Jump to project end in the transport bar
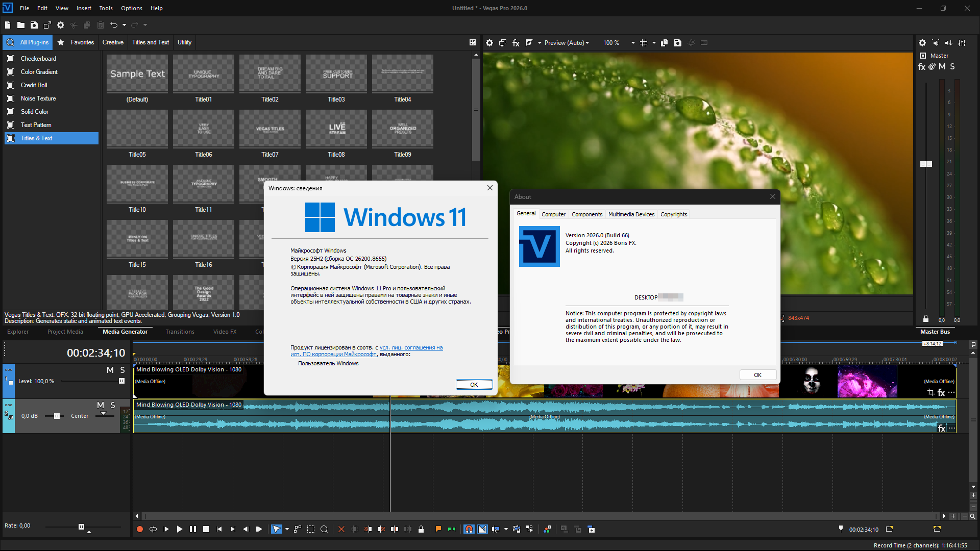Image resolution: width=980 pixels, height=551 pixels. point(233,530)
